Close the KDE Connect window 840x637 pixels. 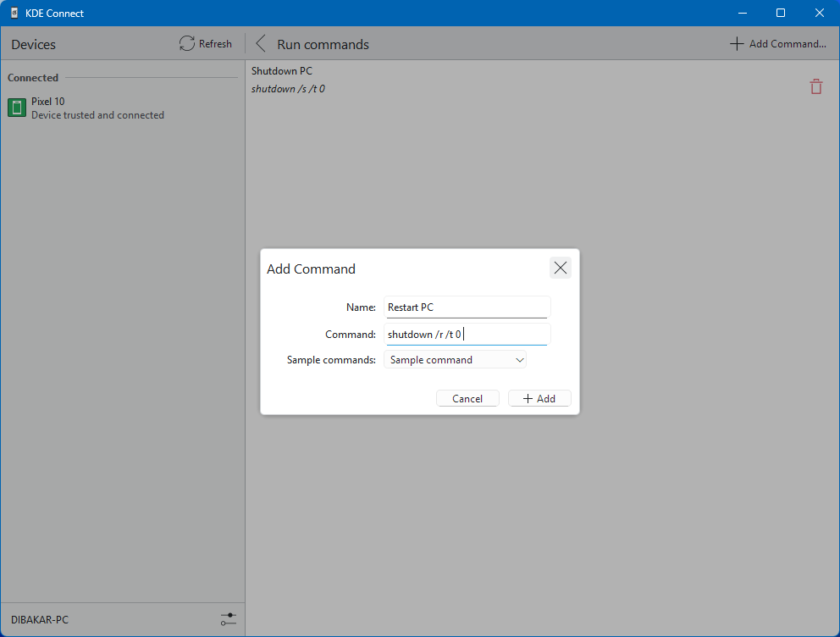coord(820,13)
